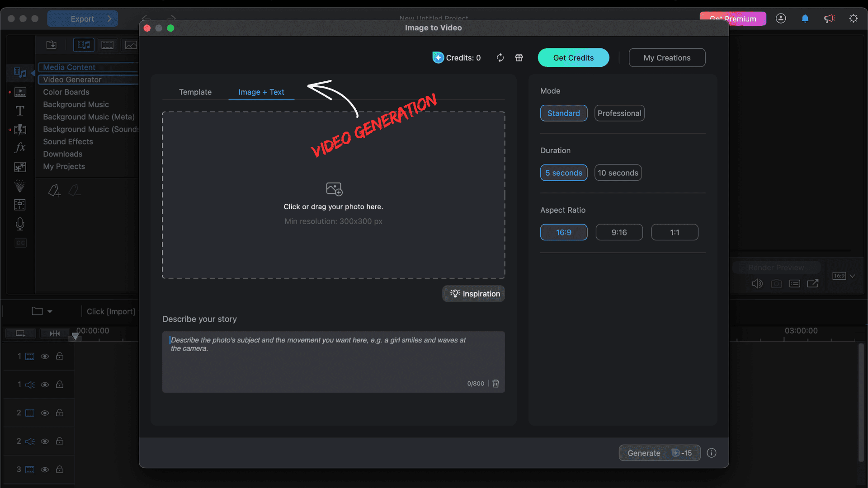Switch to the Template tab
Image resolution: width=868 pixels, height=488 pixels.
(x=195, y=92)
